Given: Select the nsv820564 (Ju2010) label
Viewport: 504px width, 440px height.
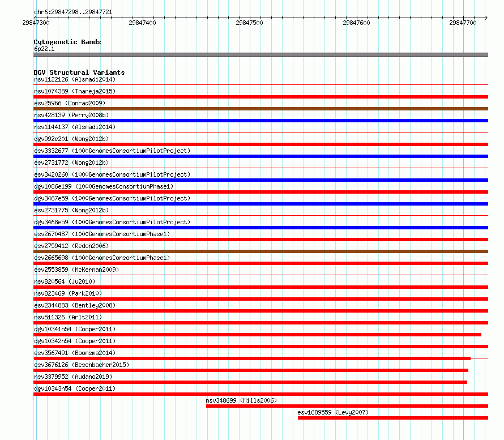Looking at the screenshot, I should coord(65,281).
